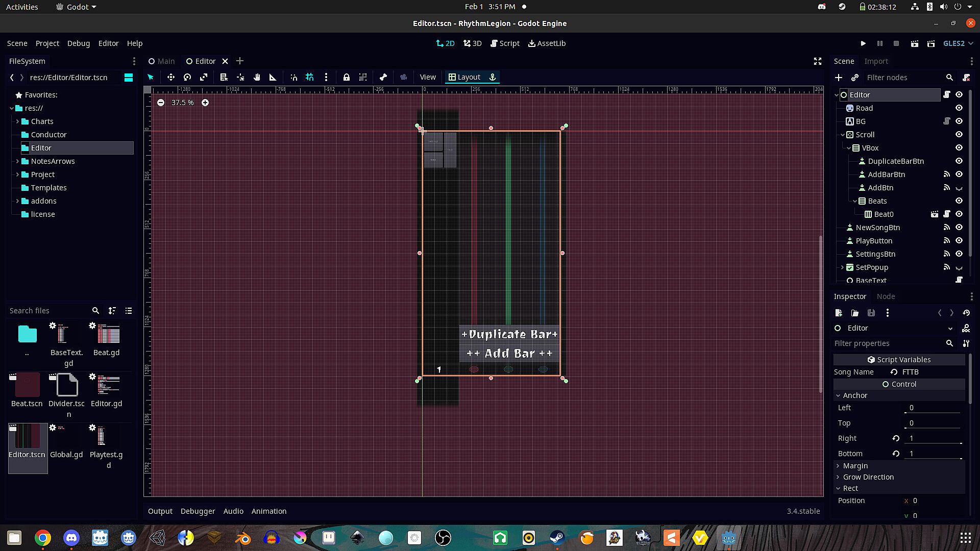This screenshot has height=551, width=980.
Task: Expand the SetPopup node in scene tree
Action: click(842, 267)
